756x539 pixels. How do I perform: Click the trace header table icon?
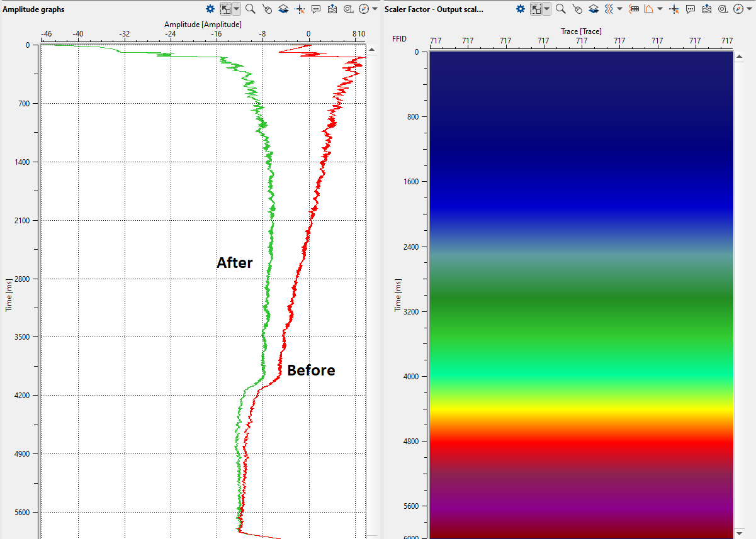pos(634,9)
